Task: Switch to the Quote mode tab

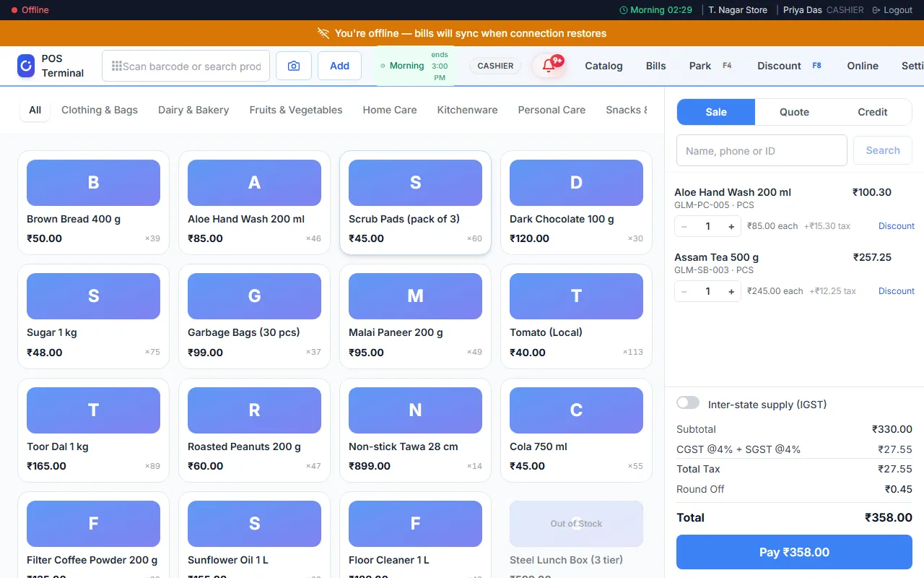Action: (794, 112)
